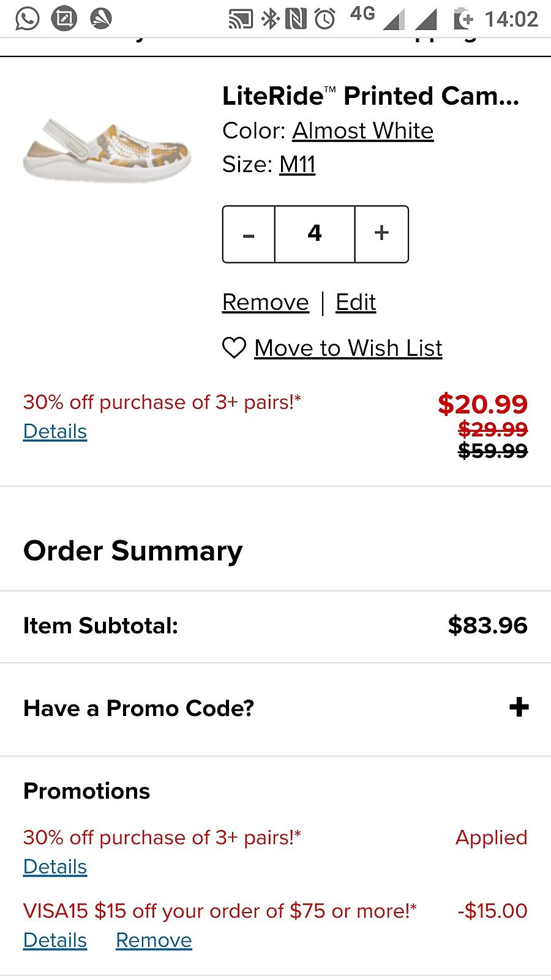Decrease quantity with minus button

[x=249, y=235]
